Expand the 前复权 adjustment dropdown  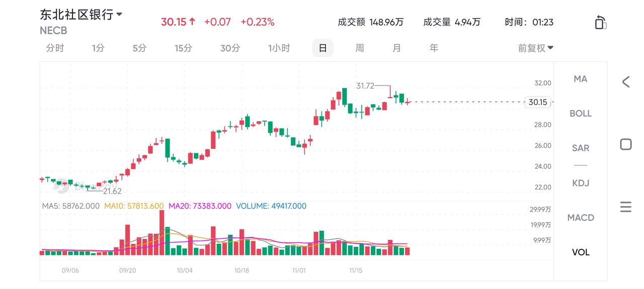pos(536,48)
